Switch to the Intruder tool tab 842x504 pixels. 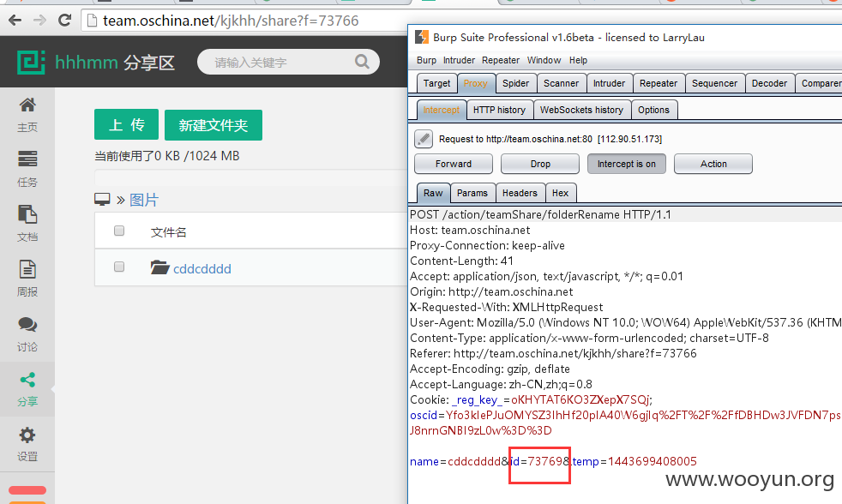click(x=609, y=83)
